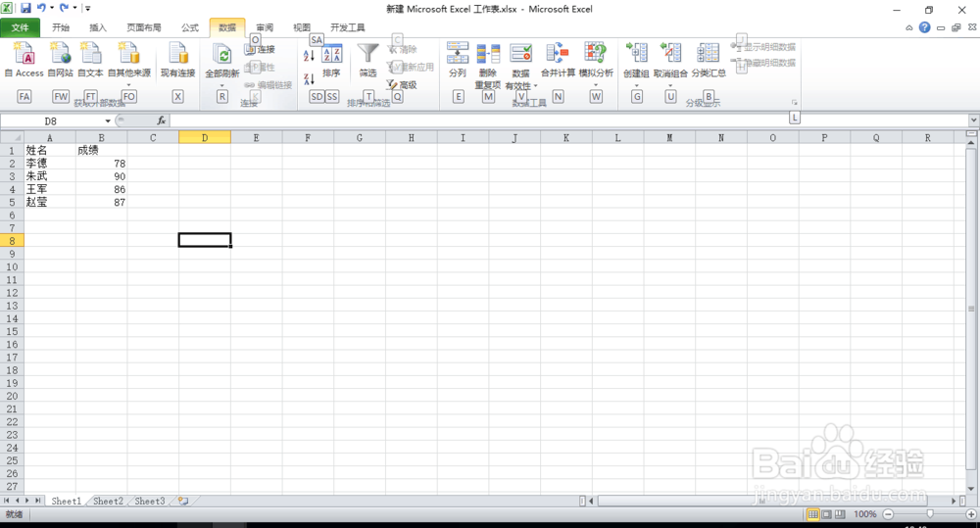The image size is (980, 528).
Task: Open Undo history dropdown arrow
Action: click(52, 8)
